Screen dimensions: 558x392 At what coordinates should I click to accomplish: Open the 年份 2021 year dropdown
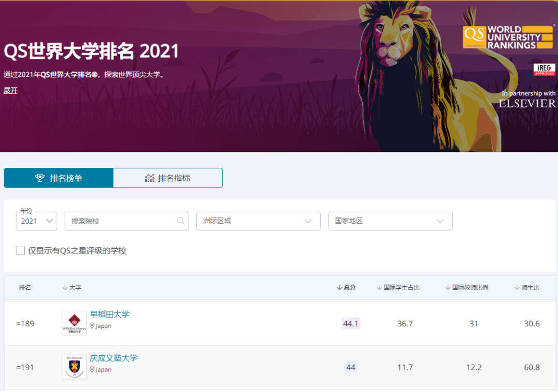click(36, 221)
